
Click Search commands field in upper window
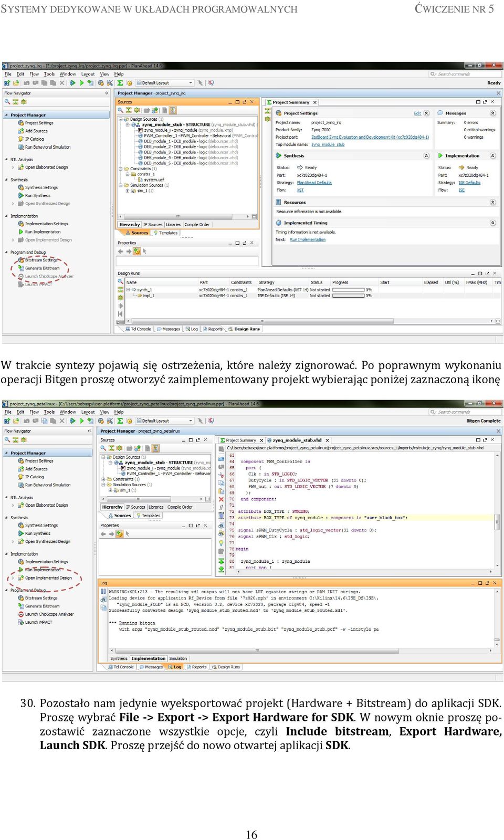465,74
